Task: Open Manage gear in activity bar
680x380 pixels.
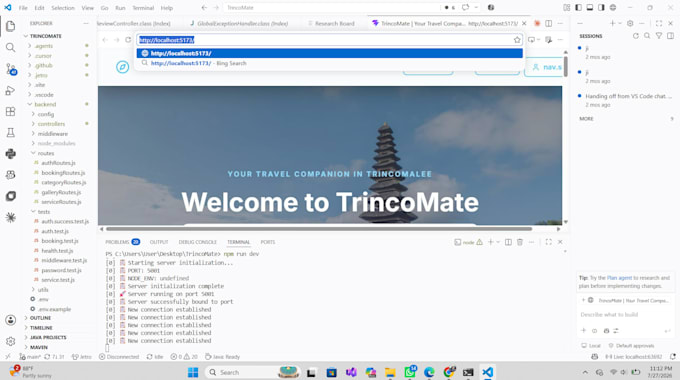Action: click(x=10, y=341)
